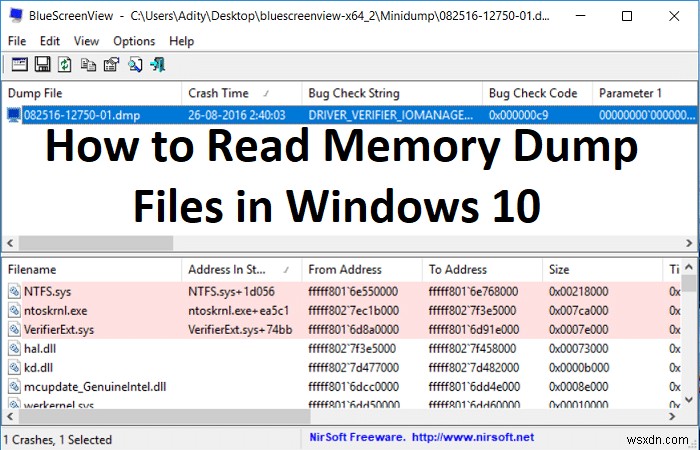Open the Properties toolbar icon
This screenshot has width=700, height=450.
[111, 65]
